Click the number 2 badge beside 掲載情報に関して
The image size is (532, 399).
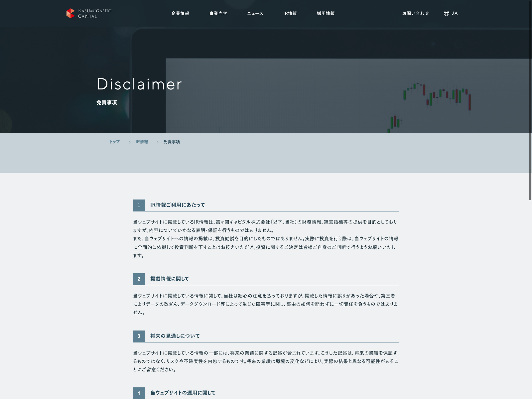point(139,279)
